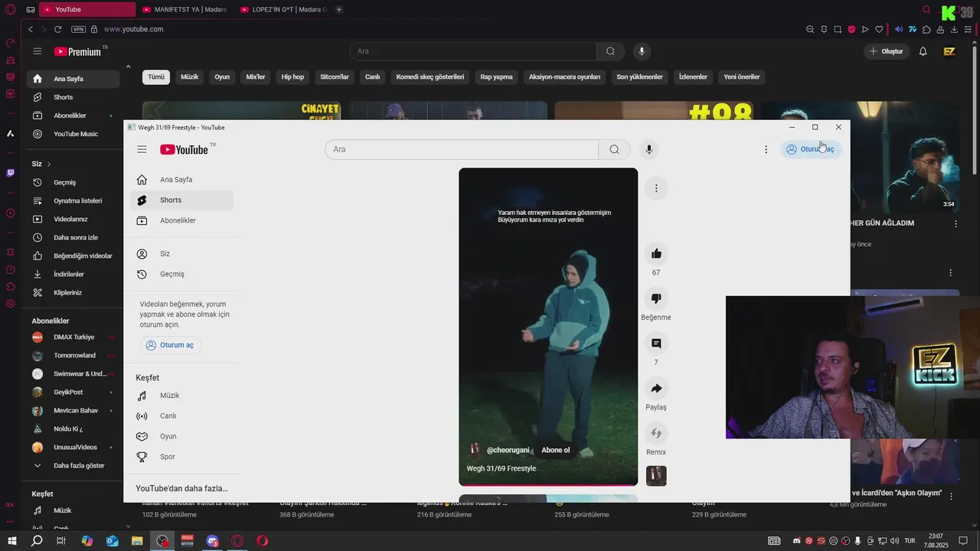Click sidebar Oturum aç sign-in button
The height and width of the screenshot is (551, 980).
coord(170,345)
